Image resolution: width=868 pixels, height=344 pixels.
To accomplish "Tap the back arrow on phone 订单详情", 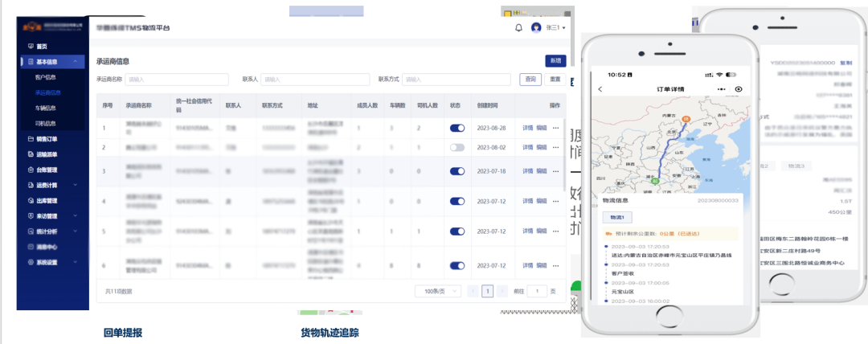I will 600,88.
